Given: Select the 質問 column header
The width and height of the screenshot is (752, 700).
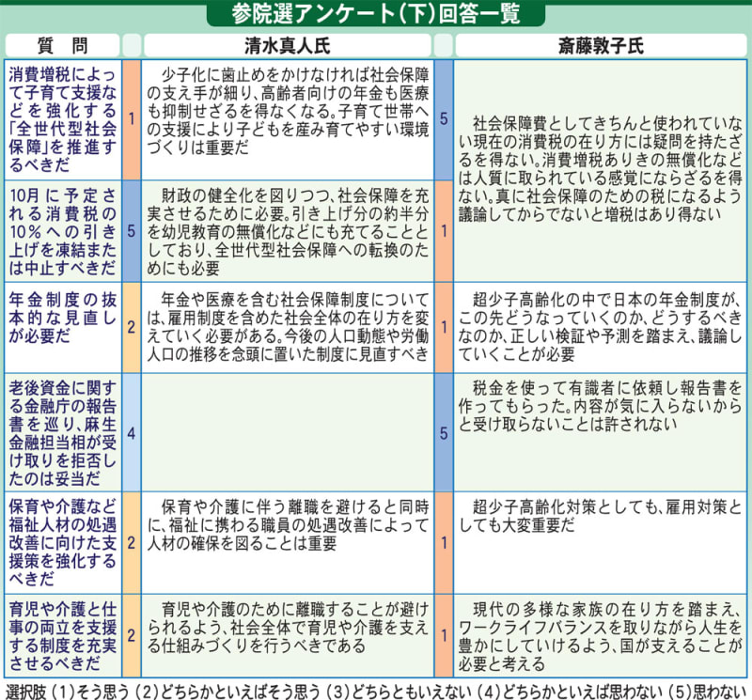Looking at the screenshot, I should point(62,46).
